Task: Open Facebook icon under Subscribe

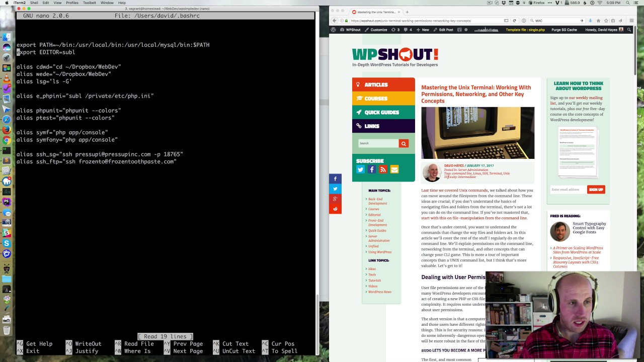Action: point(372,170)
